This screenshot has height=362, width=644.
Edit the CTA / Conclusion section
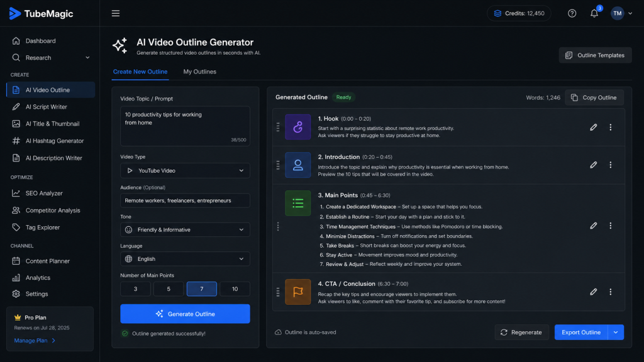tap(594, 292)
